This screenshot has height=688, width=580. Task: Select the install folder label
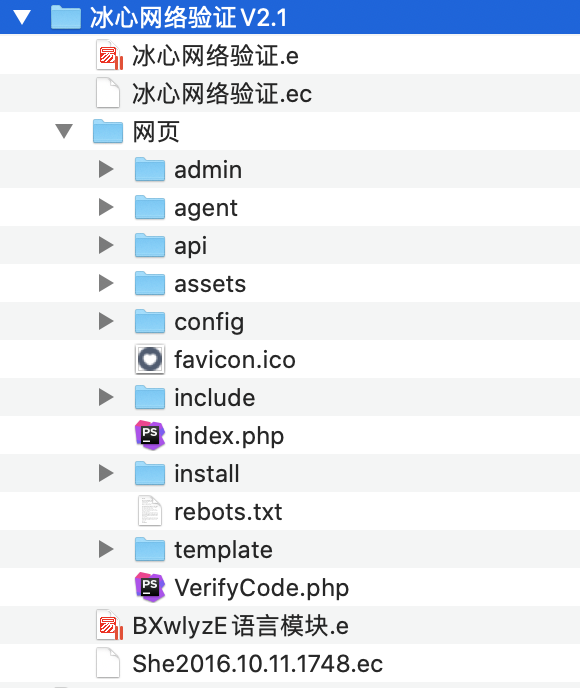(x=207, y=473)
